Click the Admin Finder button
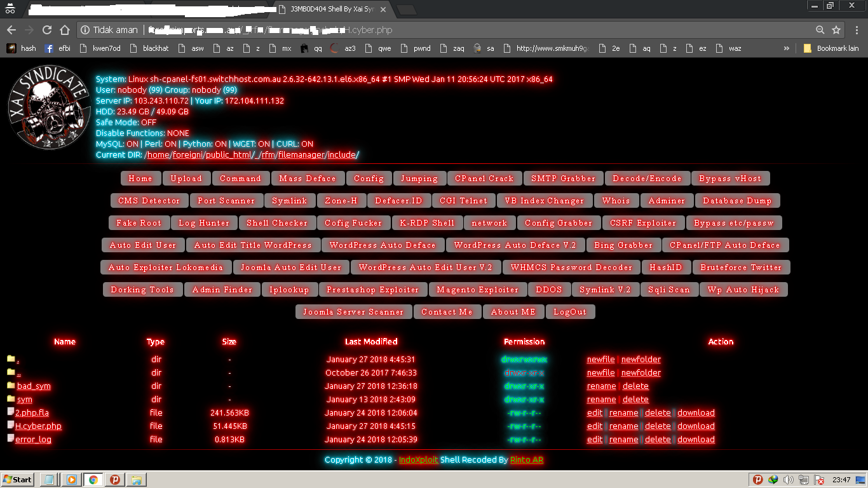 pos(222,290)
